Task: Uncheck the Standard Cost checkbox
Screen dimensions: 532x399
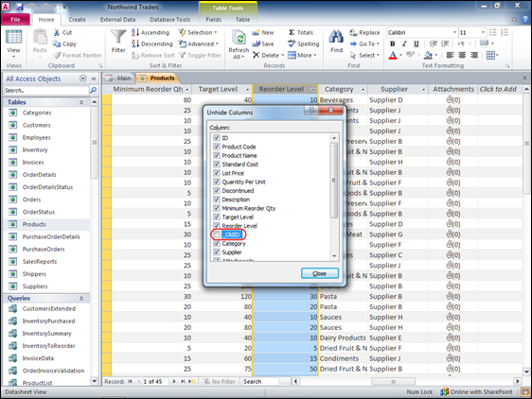Action: [217, 165]
